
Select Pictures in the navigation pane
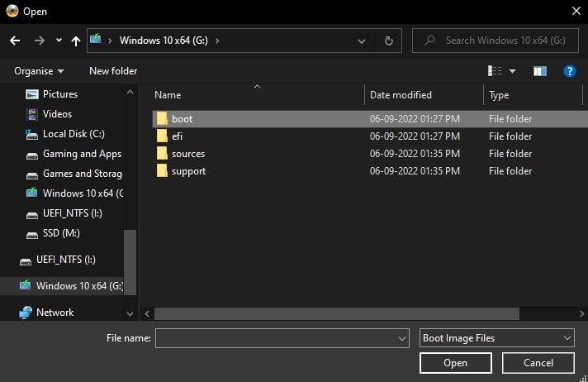60,94
